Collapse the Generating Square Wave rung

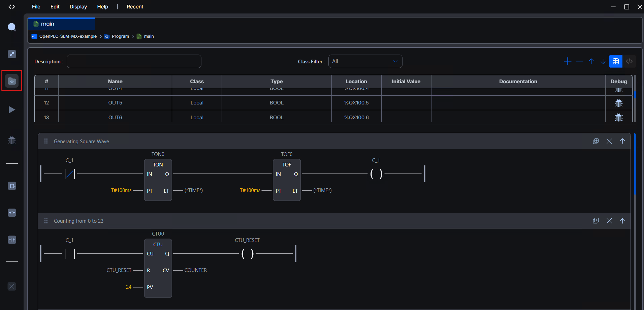pyautogui.click(x=622, y=141)
